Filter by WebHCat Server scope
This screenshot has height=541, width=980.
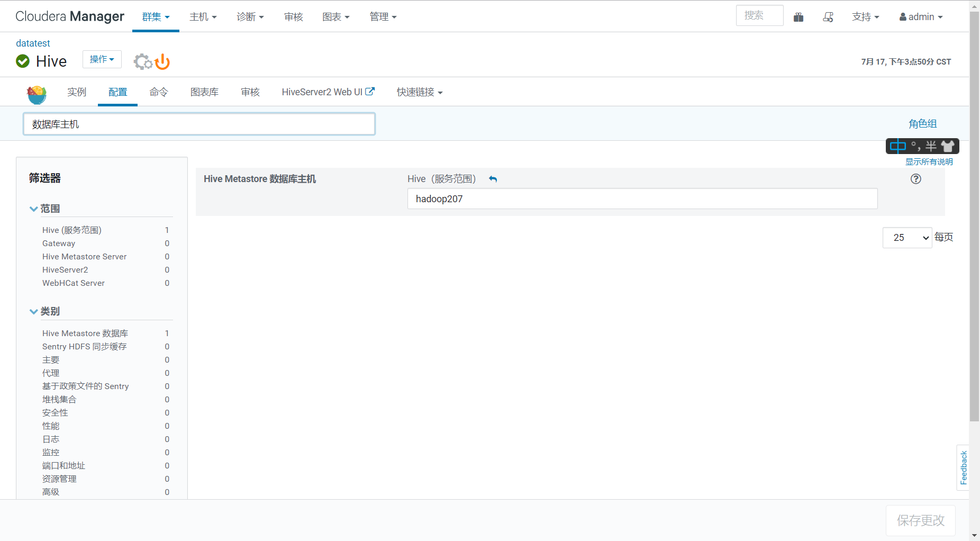coord(74,283)
